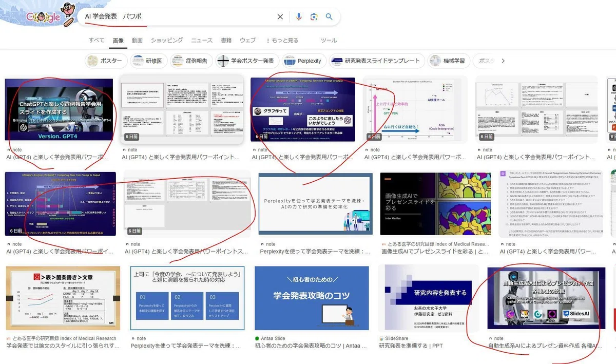Filter by 研修医 chip
The width and height of the screenshot is (616, 364).
pos(148,61)
